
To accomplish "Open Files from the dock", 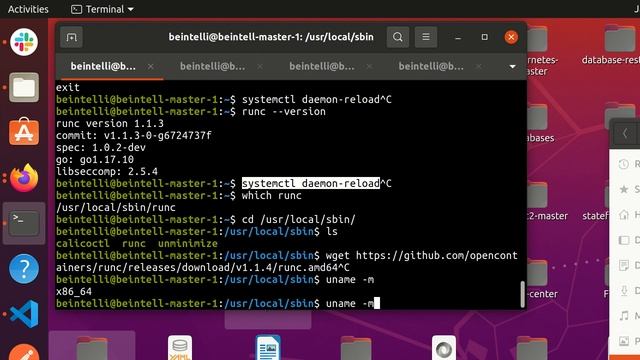I will click(24, 87).
